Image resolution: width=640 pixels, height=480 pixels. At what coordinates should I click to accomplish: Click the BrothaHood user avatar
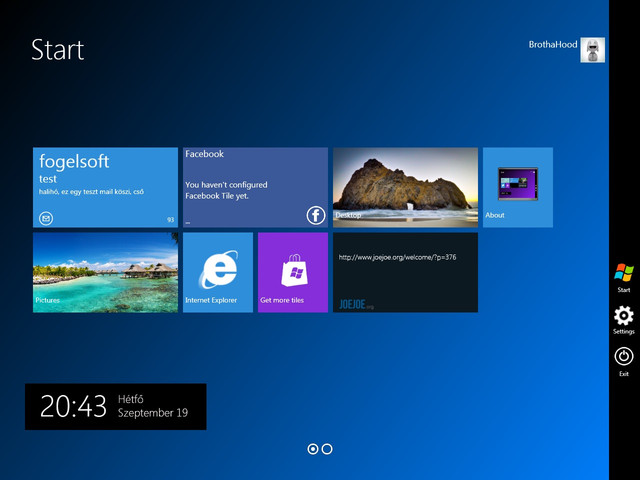tap(593, 50)
